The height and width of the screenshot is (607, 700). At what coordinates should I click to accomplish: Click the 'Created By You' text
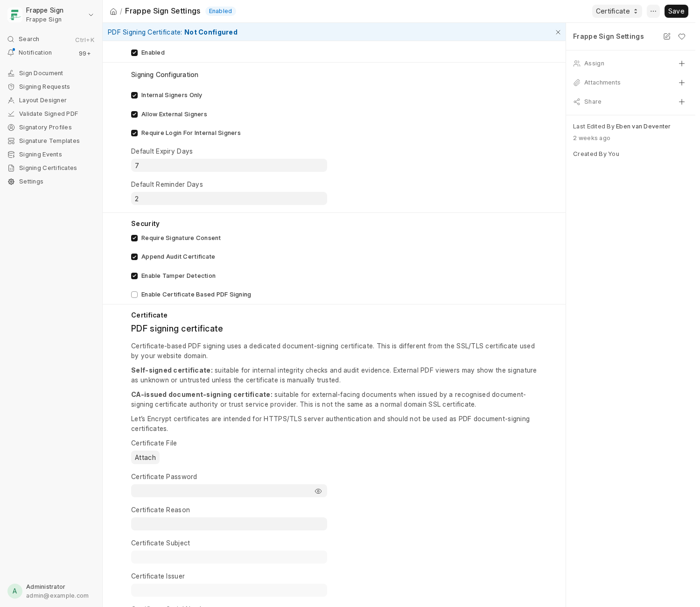[596, 154]
